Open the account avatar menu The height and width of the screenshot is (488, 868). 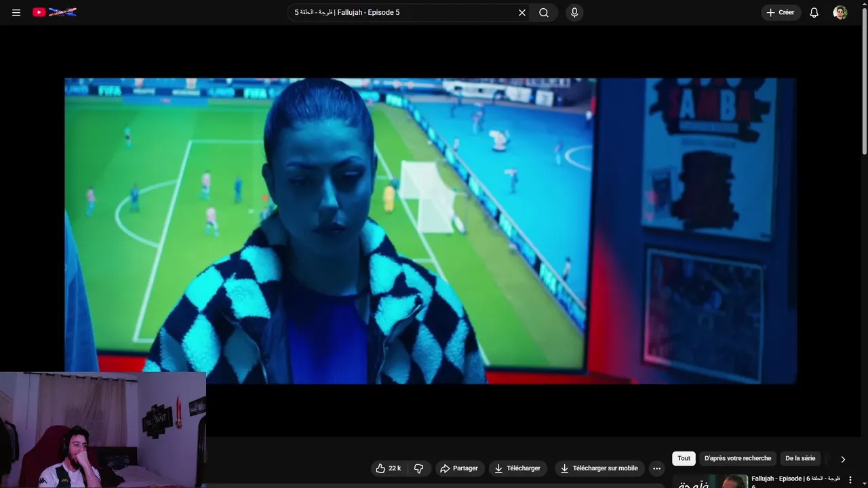[x=840, y=12]
